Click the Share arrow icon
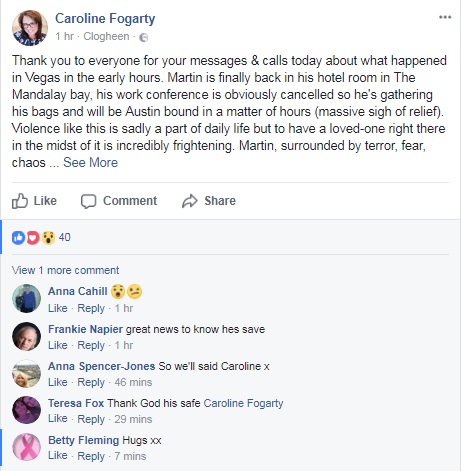This screenshot has height=471, width=461. click(190, 201)
